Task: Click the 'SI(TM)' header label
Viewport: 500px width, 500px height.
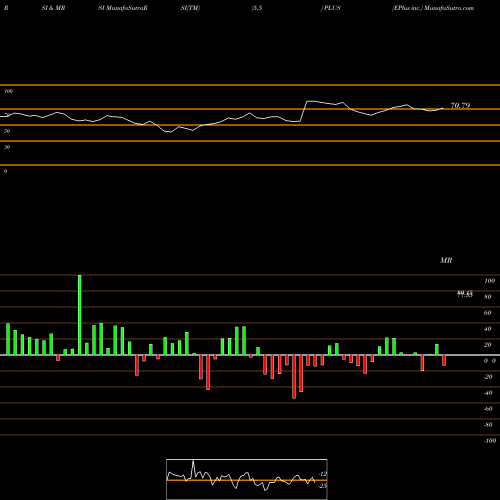Action: pos(190,8)
